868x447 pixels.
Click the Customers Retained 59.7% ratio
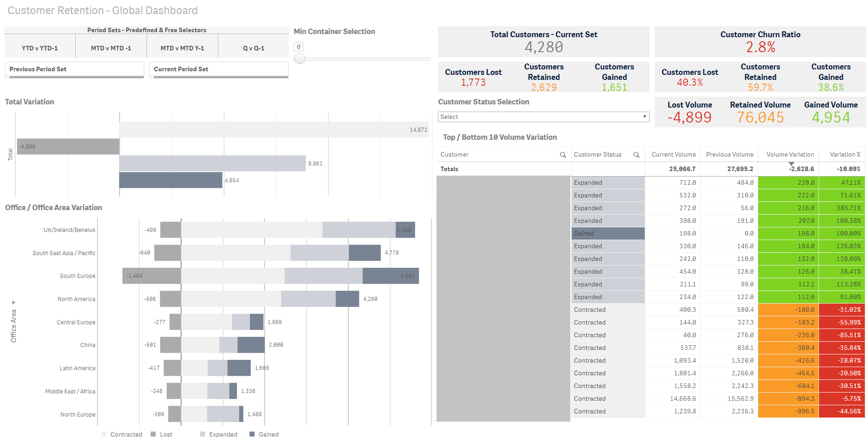point(760,88)
